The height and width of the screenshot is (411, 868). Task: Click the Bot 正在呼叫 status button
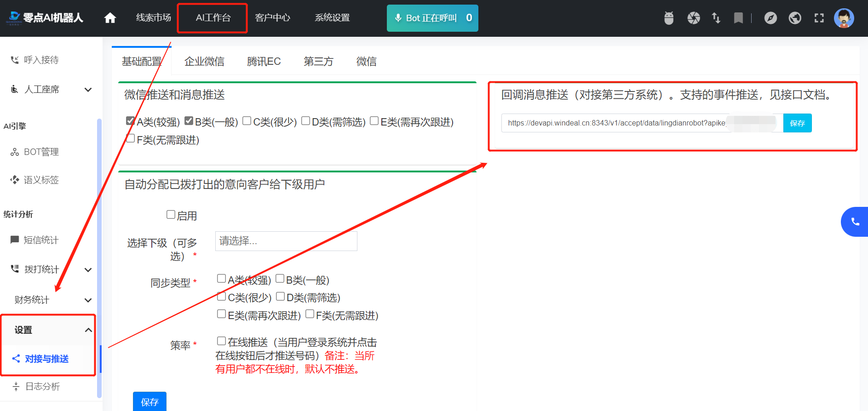pyautogui.click(x=432, y=18)
